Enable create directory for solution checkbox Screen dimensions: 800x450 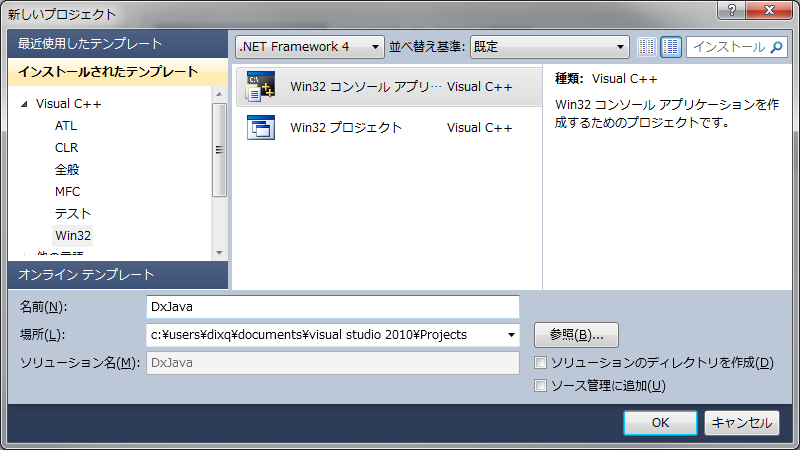(x=540, y=363)
